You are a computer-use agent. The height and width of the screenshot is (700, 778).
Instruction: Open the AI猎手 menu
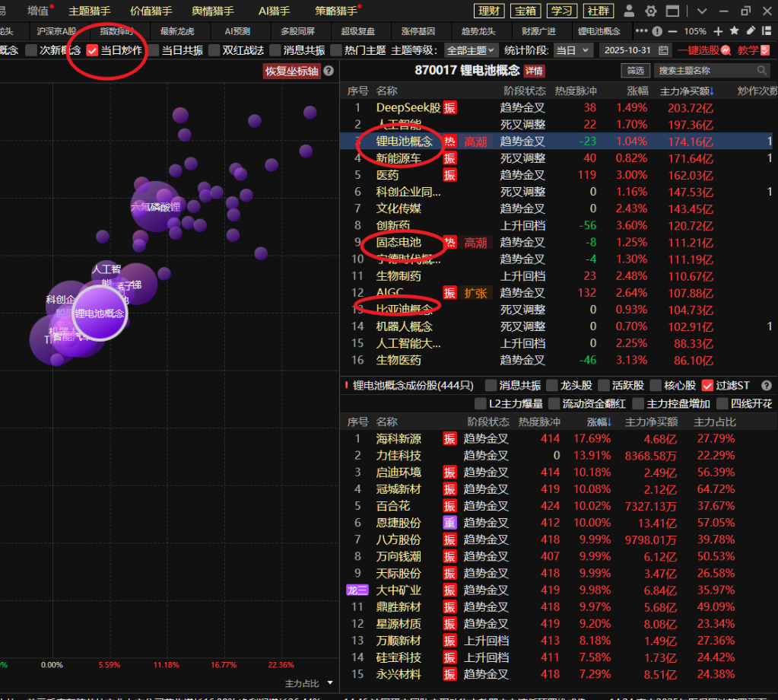(274, 11)
